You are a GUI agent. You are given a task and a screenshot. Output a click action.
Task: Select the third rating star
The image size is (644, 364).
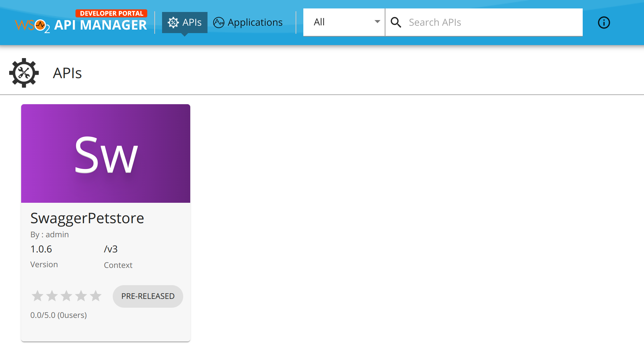click(66, 296)
